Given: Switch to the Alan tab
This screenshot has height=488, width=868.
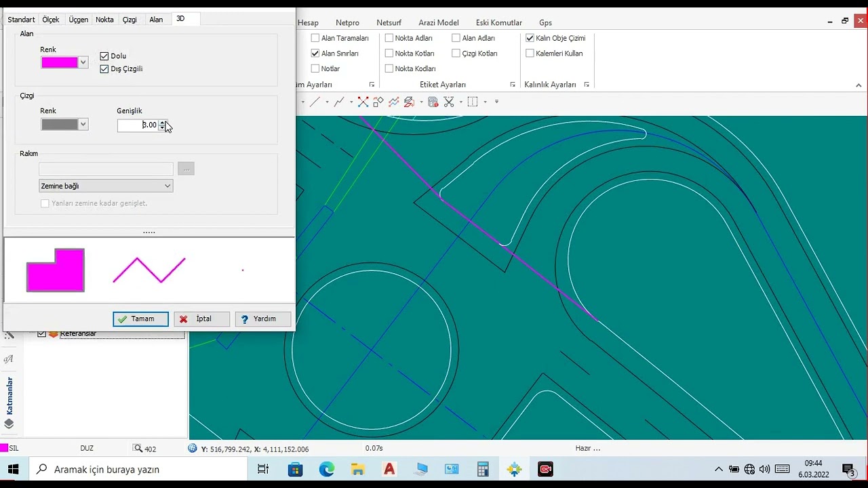Looking at the screenshot, I should tap(156, 20).
